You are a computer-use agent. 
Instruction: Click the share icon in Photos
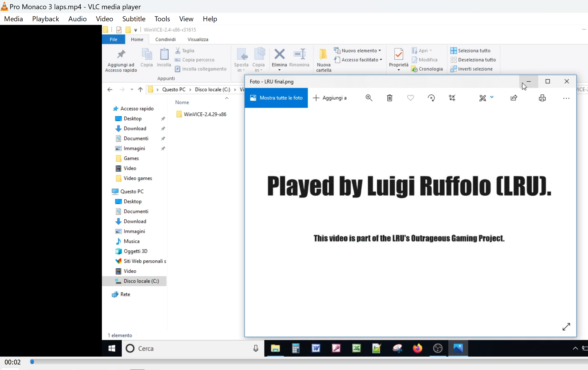coord(514,98)
